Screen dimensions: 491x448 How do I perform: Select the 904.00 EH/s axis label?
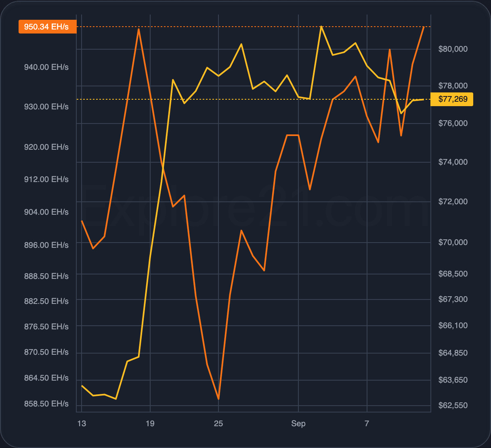[46, 212]
